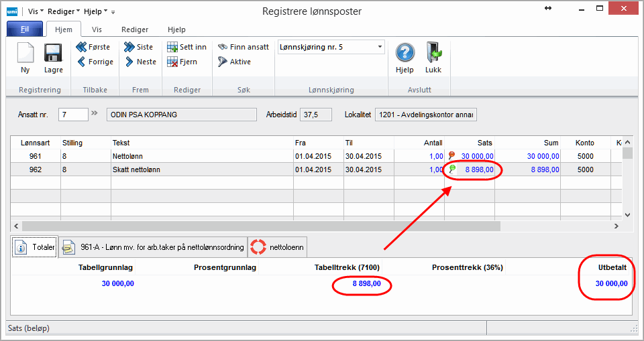Click the Lagre save disk icon
The height and width of the screenshot is (341, 644).
click(53, 54)
